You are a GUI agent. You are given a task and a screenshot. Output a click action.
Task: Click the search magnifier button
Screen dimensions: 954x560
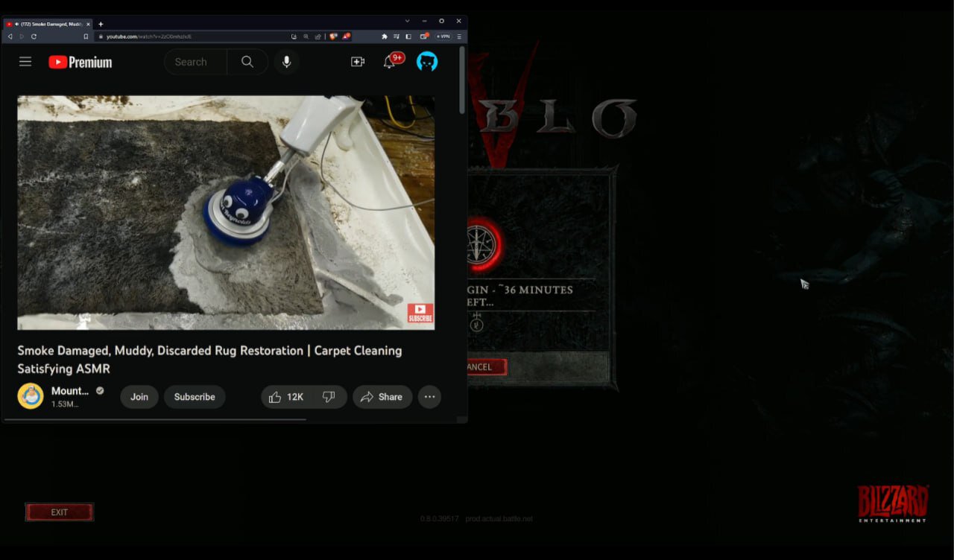[247, 62]
